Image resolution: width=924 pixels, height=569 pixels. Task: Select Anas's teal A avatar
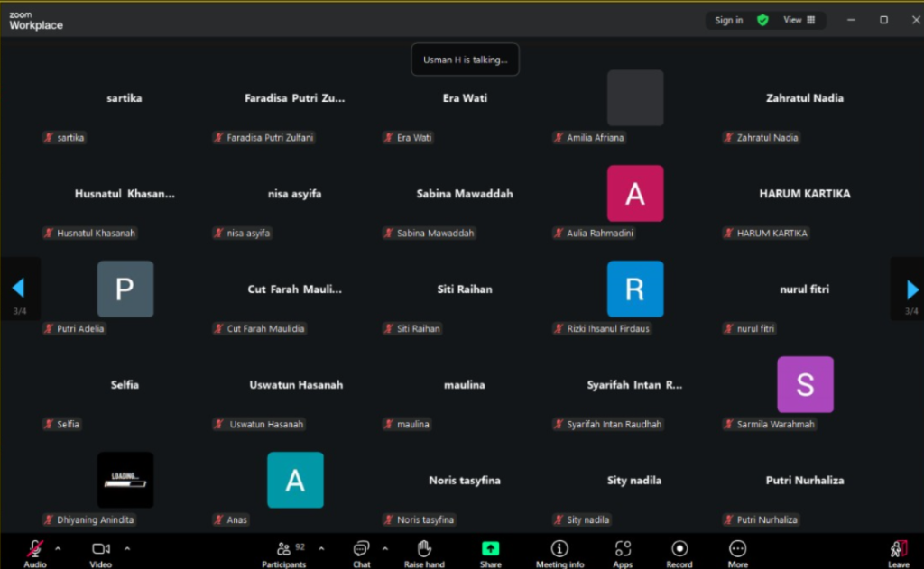pyautogui.click(x=295, y=480)
